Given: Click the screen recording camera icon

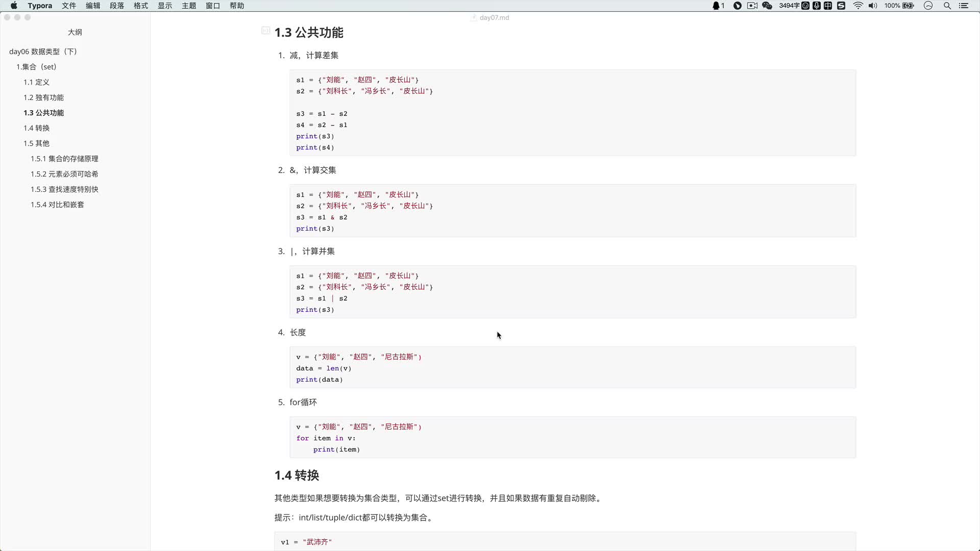Looking at the screenshot, I should [752, 6].
